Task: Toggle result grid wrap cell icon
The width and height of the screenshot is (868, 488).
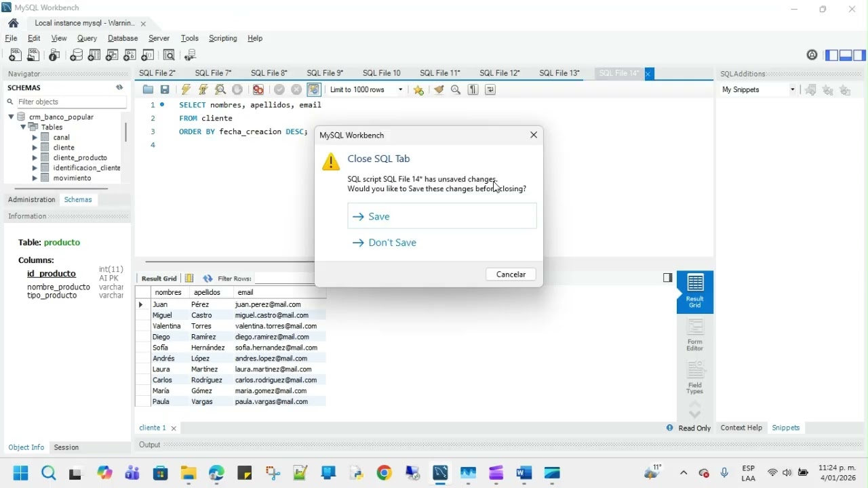Action: pos(190,278)
